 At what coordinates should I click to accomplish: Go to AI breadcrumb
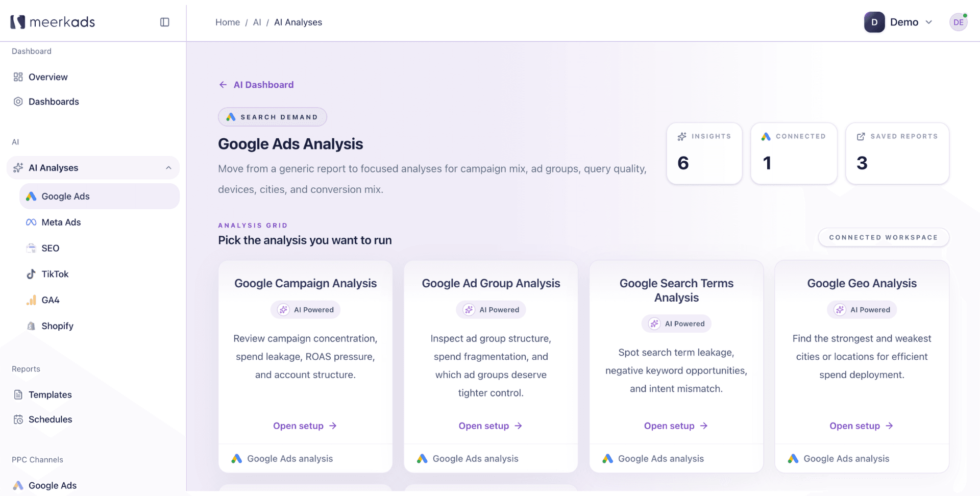(257, 22)
